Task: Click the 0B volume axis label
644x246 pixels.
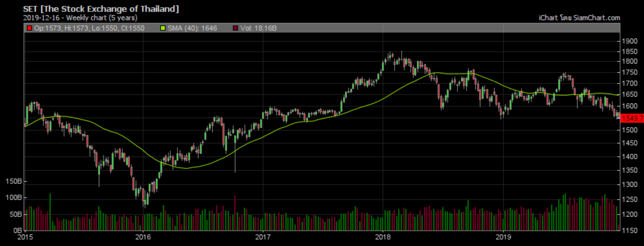Action: 18,230
